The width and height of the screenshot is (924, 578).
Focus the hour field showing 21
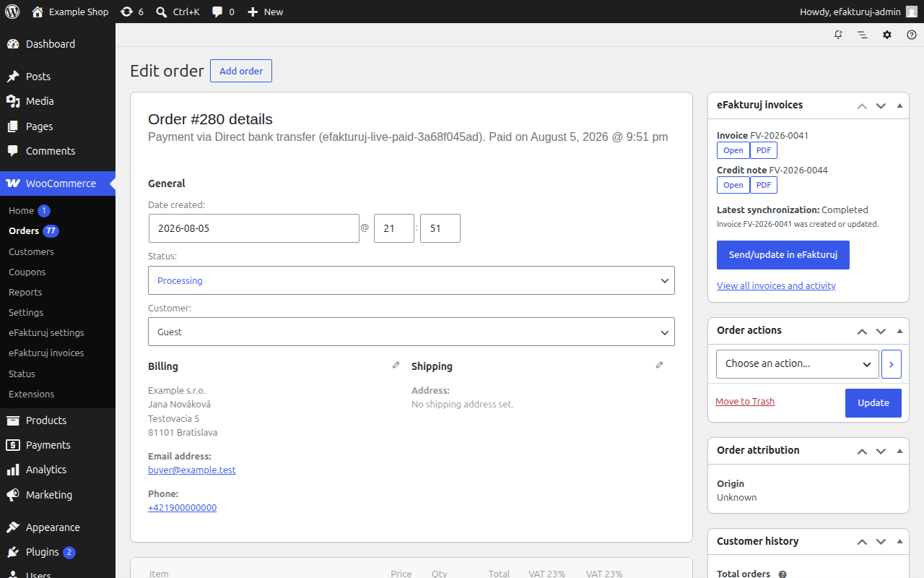click(x=394, y=228)
